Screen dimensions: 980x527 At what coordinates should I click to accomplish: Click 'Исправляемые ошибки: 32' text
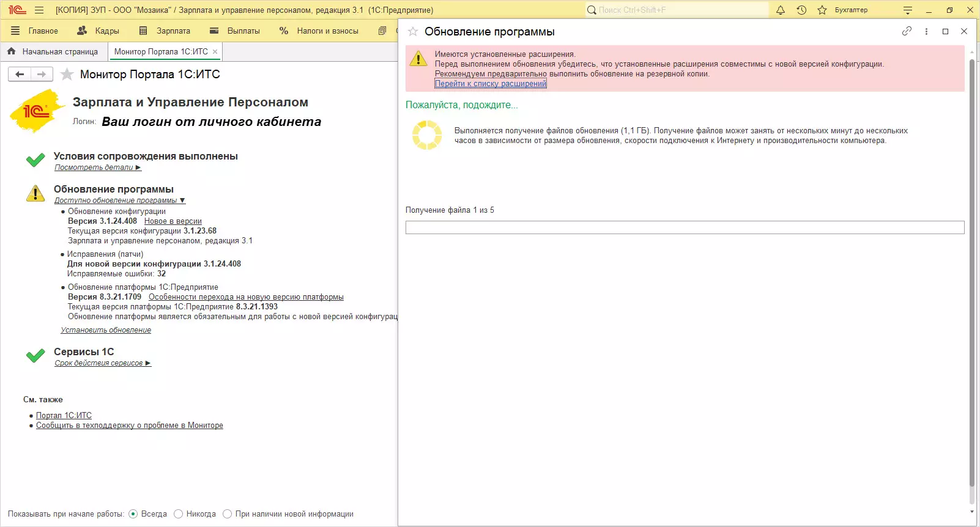(x=116, y=274)
